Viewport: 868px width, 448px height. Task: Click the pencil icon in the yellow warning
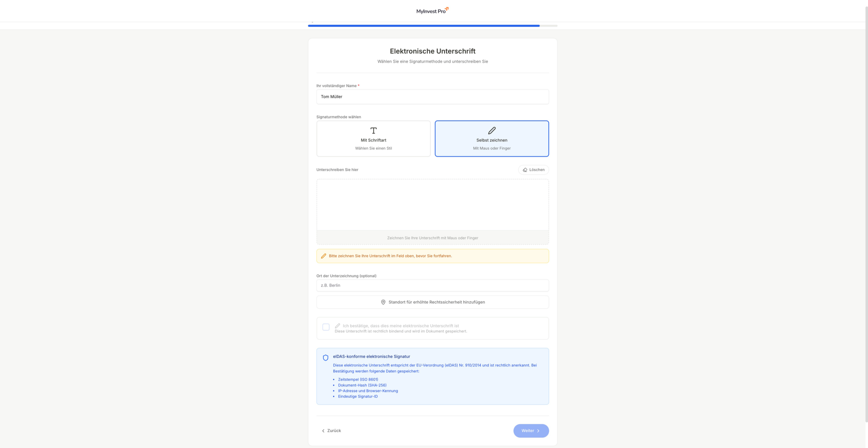(323, 256)
